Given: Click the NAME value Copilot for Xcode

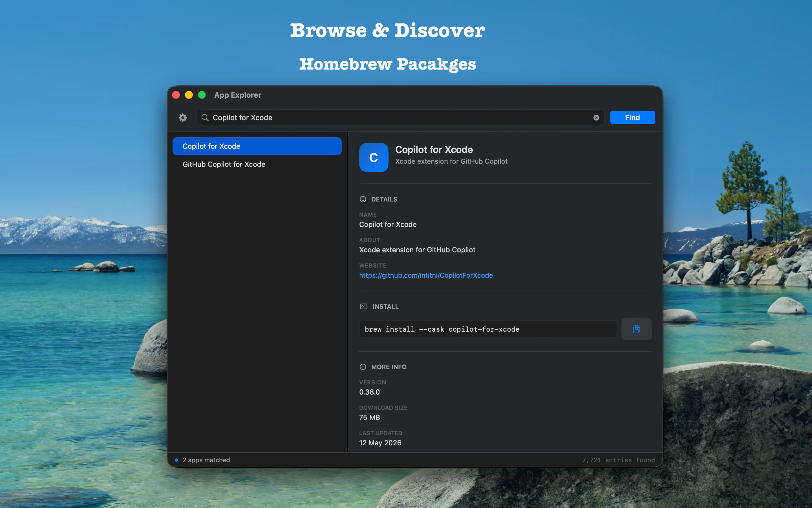Looking at the screenshot, I should point(388,224).
